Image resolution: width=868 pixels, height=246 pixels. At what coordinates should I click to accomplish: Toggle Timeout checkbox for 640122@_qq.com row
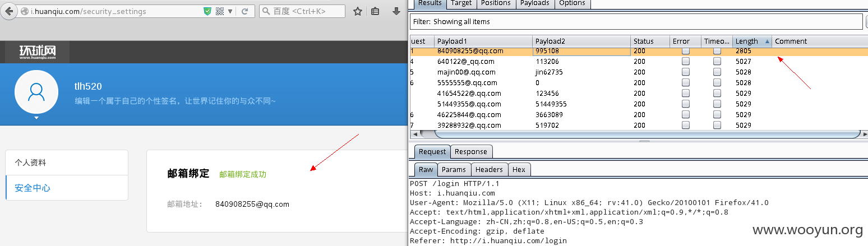coord(717,62)
